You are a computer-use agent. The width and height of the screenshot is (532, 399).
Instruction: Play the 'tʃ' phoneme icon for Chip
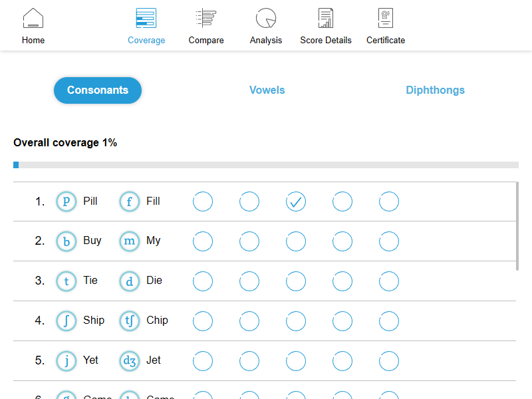coord(130,321)
